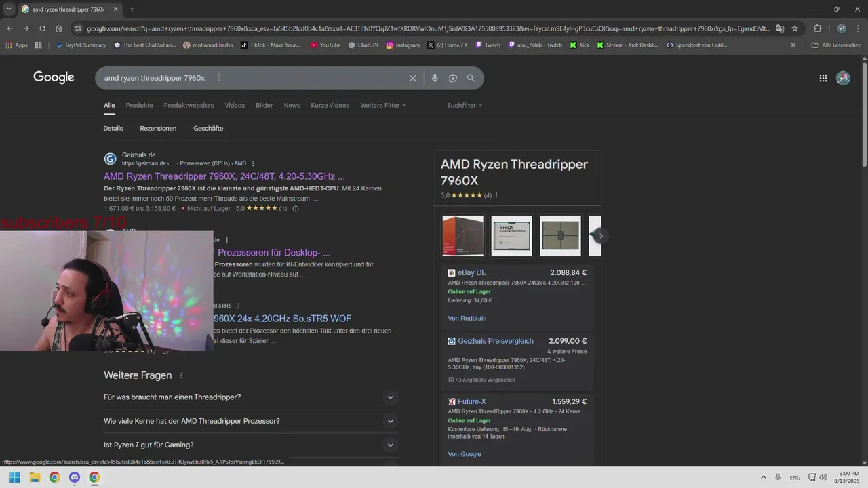Click the browser address bar URL
The width and height of the screenshot is (868, 488).
tap(429, 28)
